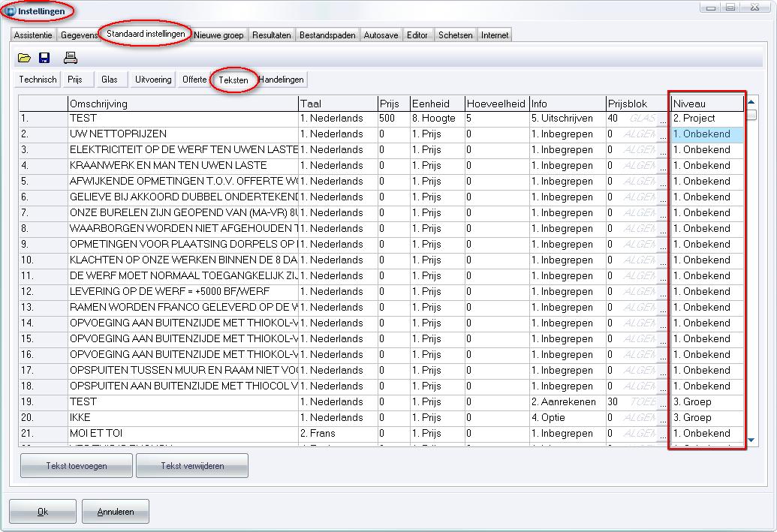
Task: Click description 'DE WERF MOET NORMAAL TOEGANGKELIJK ZIJ'
Action: point(183,276)
